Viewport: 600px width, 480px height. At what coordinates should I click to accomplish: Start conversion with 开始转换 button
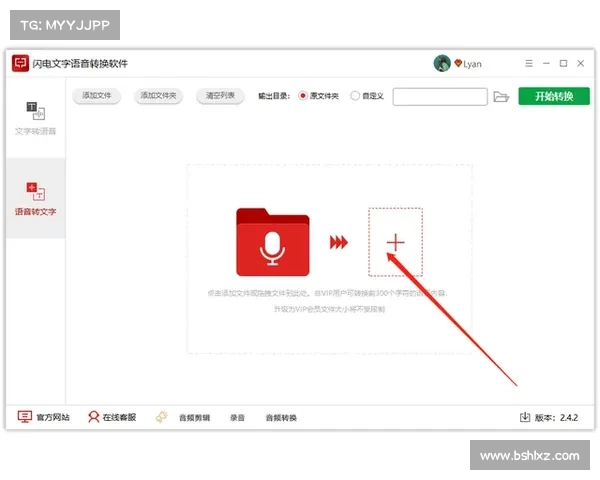pyautogui.click(x=554, y=96)
